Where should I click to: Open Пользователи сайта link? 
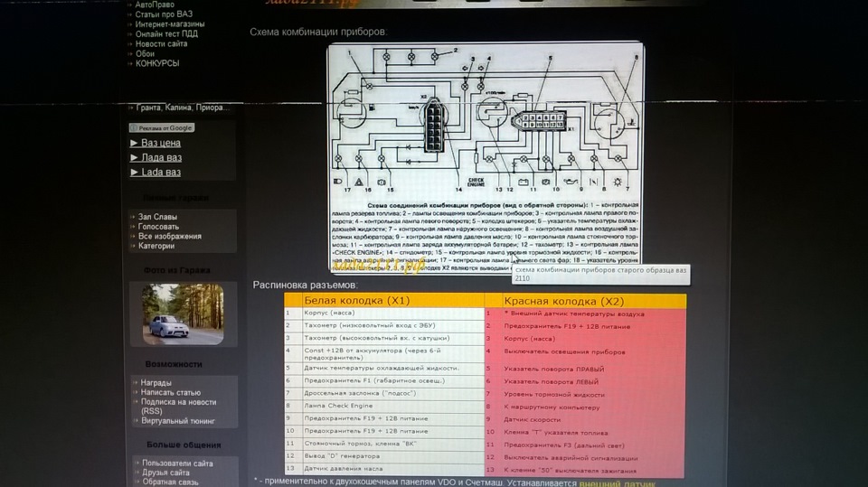[177, 464]
